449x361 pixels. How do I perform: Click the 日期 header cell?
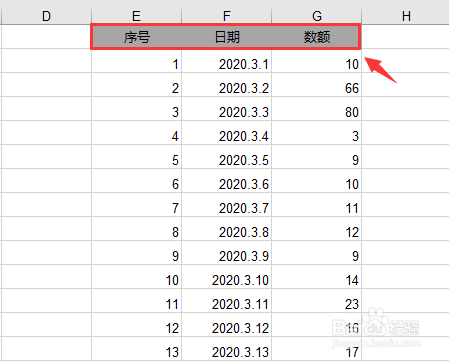coord(227,37)
